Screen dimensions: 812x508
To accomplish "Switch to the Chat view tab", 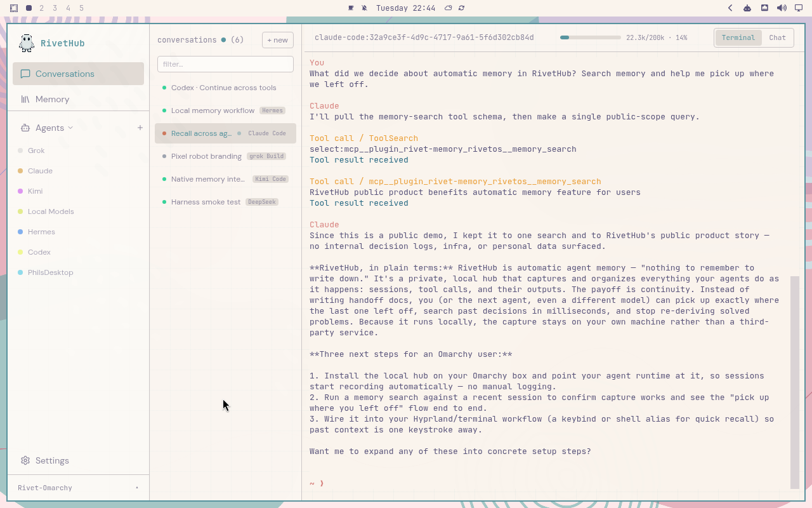I will [777, 37].
